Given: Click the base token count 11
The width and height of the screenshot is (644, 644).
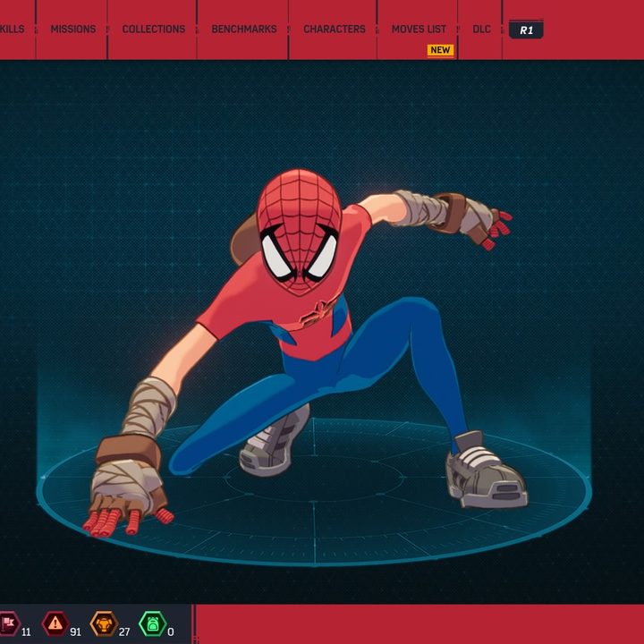Looking at the screenshot, I should 26,631.
